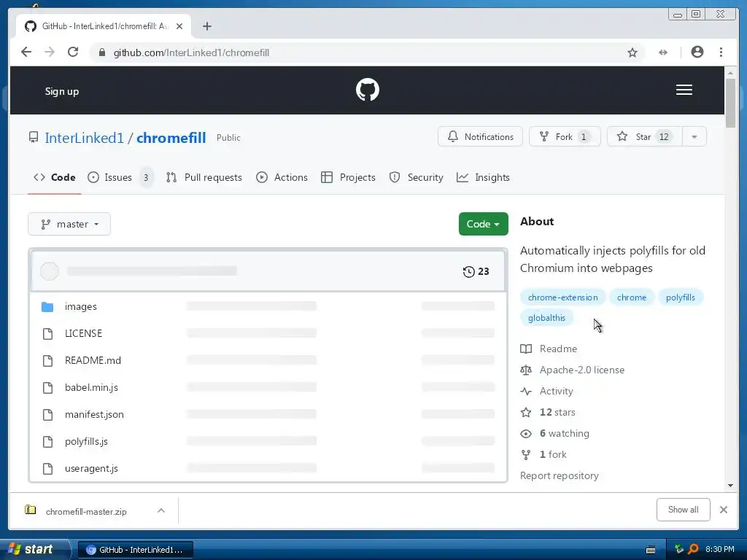Click Report repository link
The image size is (747, 560).
(x=560, y=475)
